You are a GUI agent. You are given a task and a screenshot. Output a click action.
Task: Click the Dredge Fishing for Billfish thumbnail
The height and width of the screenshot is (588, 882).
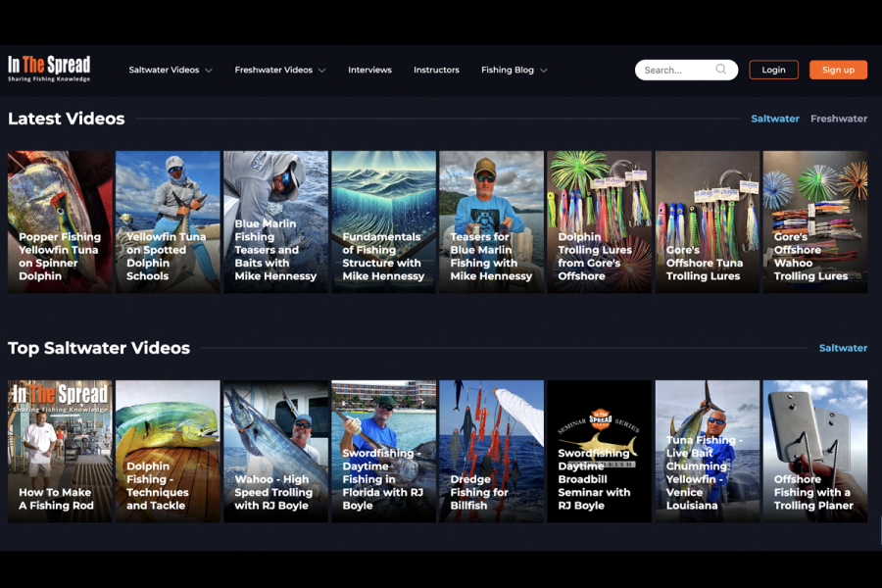pos(491,450)
